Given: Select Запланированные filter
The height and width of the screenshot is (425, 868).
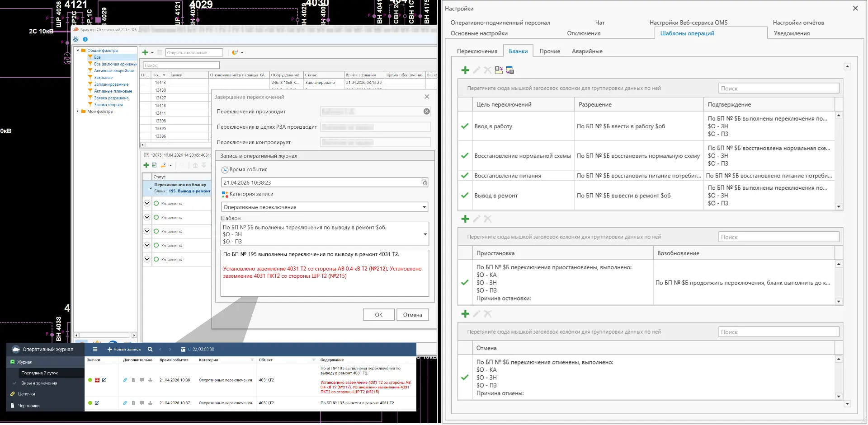Looking at the screenshot, I should (x=111, y=84).
